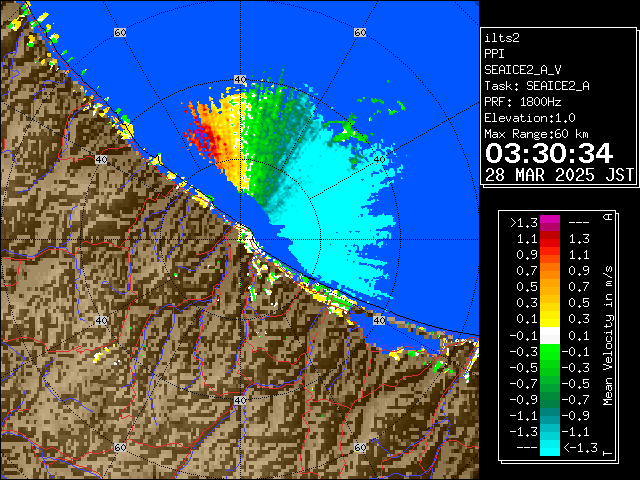Viewport: 640px width, 480px height.
Task: Click the left-column "0.5" legend value
Action: [x=527, y=287]
